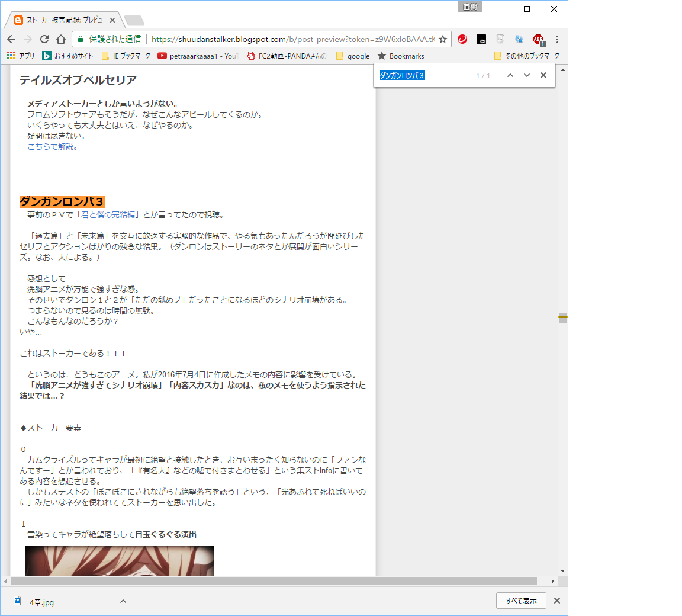Reload the page with the refresh icon
The width and height of the screenshot is (682, 616).
click(44, 39)
